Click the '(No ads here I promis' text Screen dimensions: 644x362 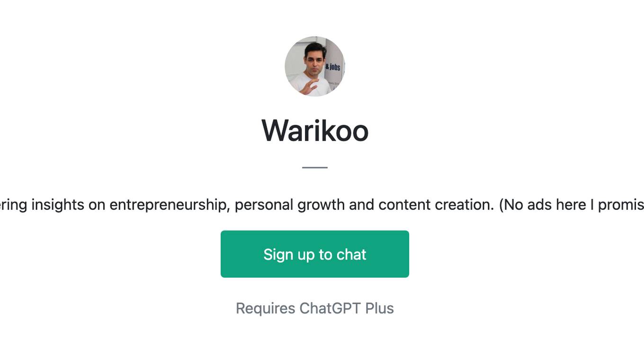point(572,205)
